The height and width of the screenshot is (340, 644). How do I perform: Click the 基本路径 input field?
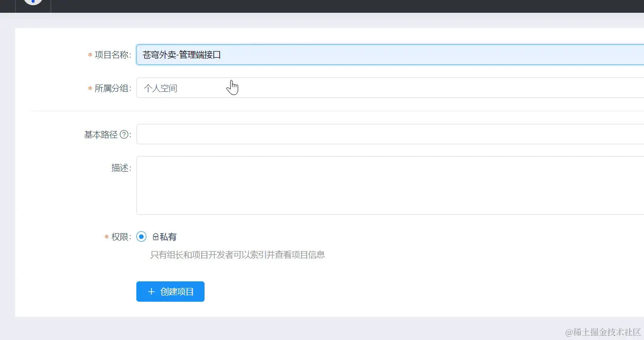tap(390, 134)
